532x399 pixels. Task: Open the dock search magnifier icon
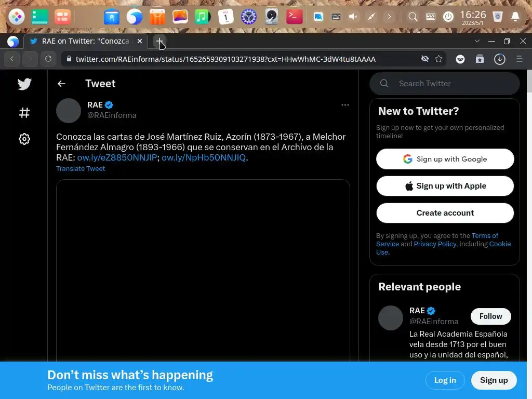point(413,16)
